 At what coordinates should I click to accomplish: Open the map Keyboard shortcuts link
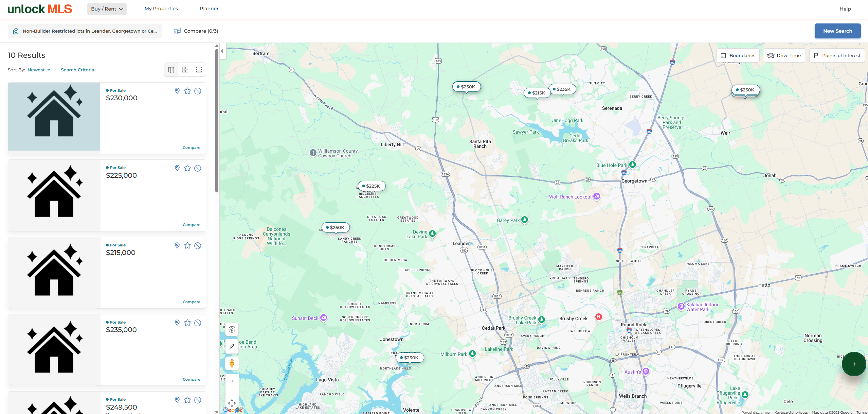click(791, 412)
